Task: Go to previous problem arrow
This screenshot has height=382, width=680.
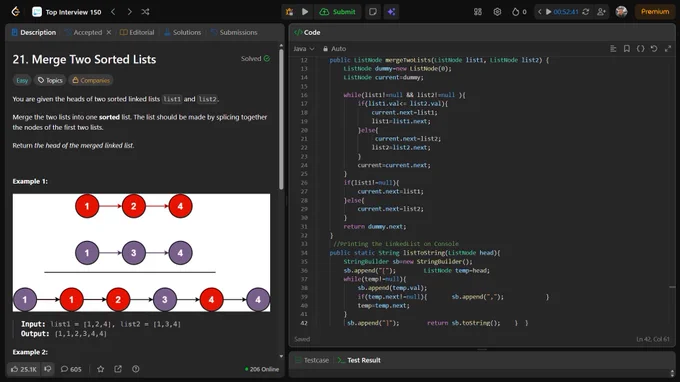Action: (x=113, y=12)
